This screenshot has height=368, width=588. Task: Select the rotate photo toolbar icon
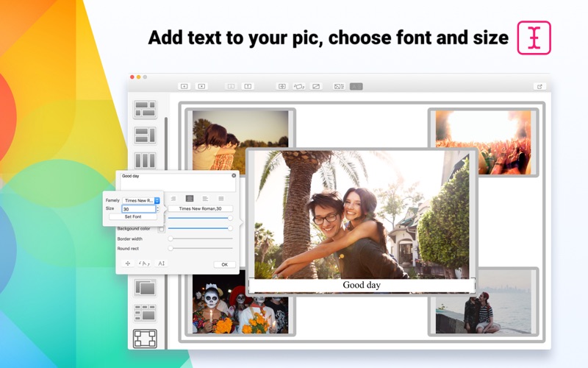[299, 86]
